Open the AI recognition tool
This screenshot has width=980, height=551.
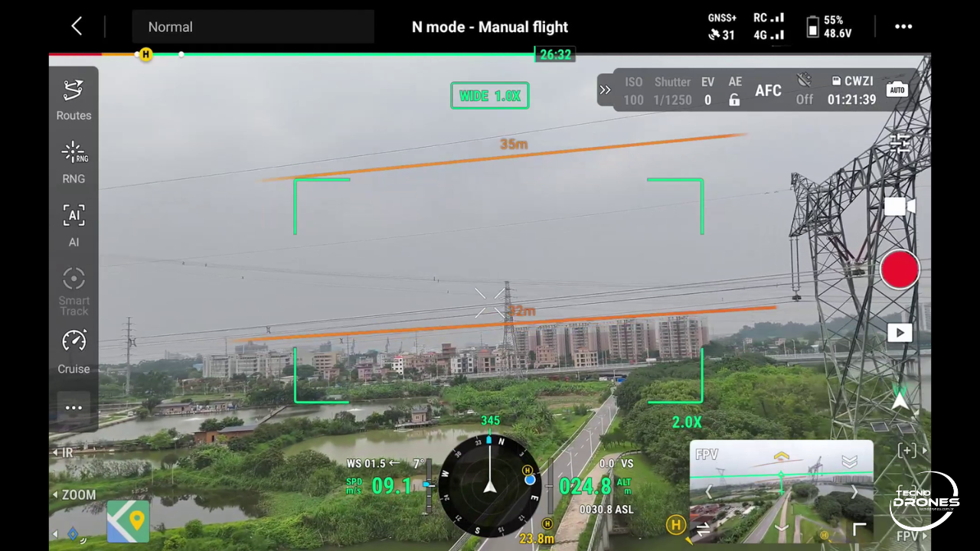pos(73,225)
